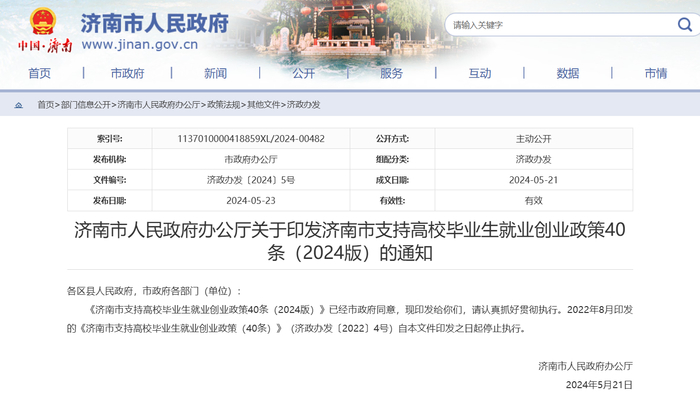
Task: Click the paragraph line mentioning 2022年8月印发
Action: tap(360, 310)
